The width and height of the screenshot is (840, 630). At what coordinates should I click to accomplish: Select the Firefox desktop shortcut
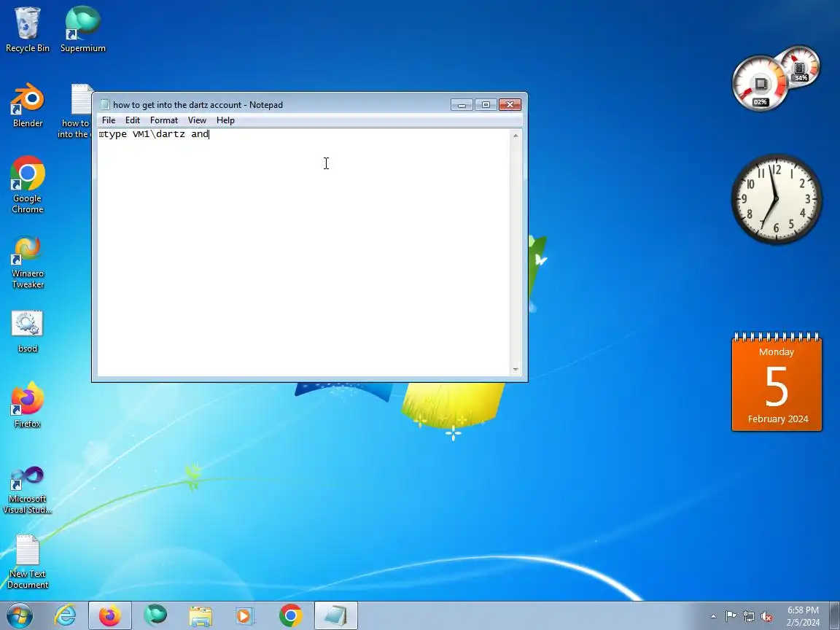27,405
